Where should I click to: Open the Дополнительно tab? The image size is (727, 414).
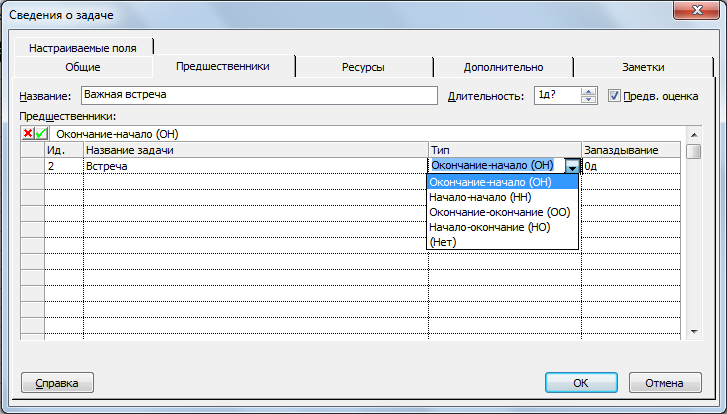coord(503,67)
